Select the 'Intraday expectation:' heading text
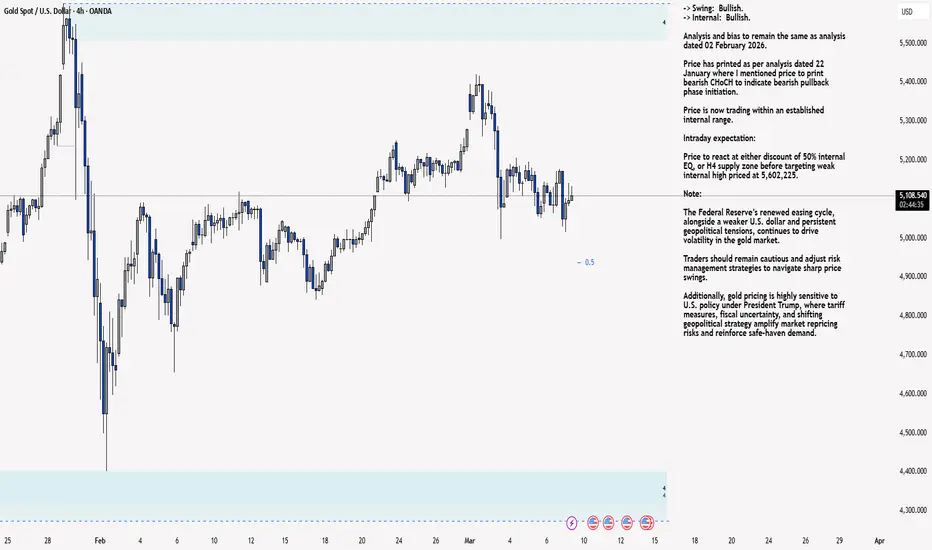 tap(719, 138)
